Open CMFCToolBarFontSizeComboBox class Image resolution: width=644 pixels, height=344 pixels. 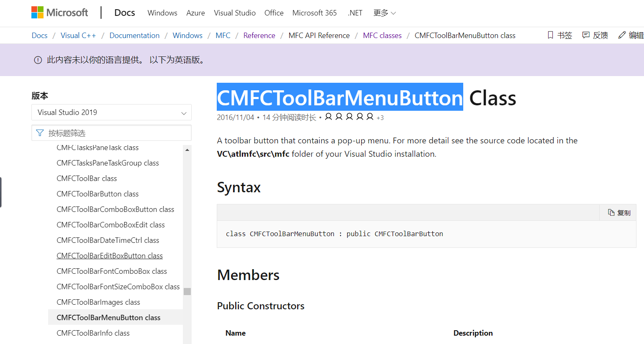tap(118, 287)
